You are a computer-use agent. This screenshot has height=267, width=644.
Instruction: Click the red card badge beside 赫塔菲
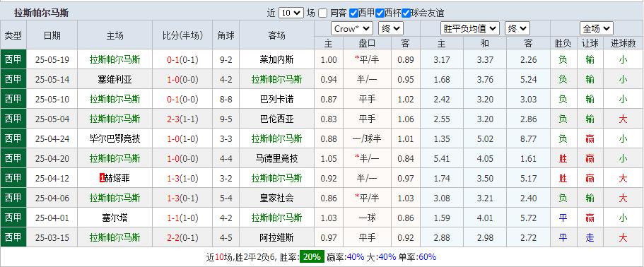(103, 179)
